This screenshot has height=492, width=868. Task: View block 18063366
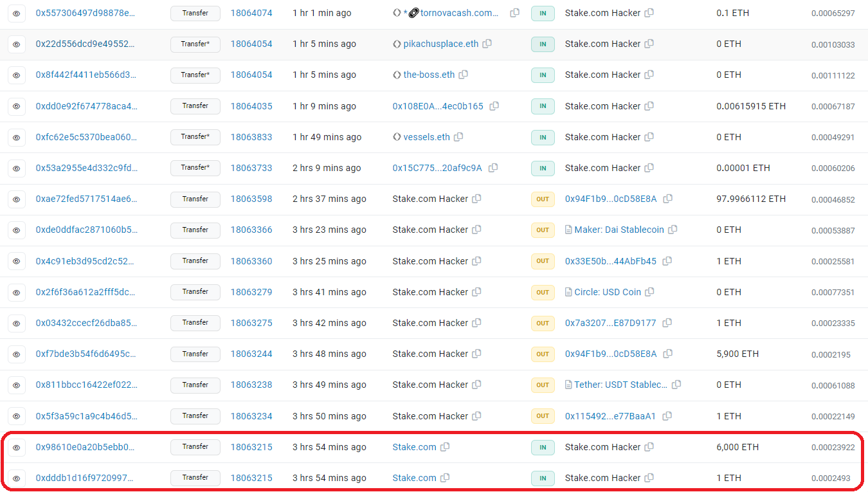tap(251, 230)
